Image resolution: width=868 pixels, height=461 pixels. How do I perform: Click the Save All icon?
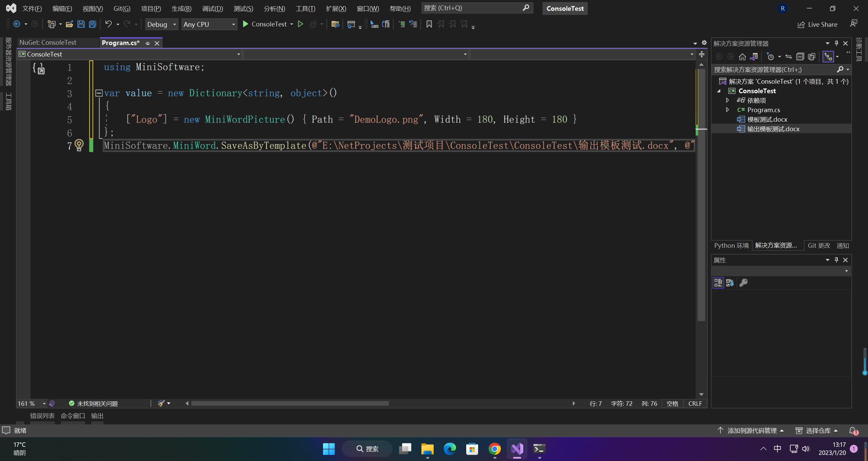tap(93, 24)
